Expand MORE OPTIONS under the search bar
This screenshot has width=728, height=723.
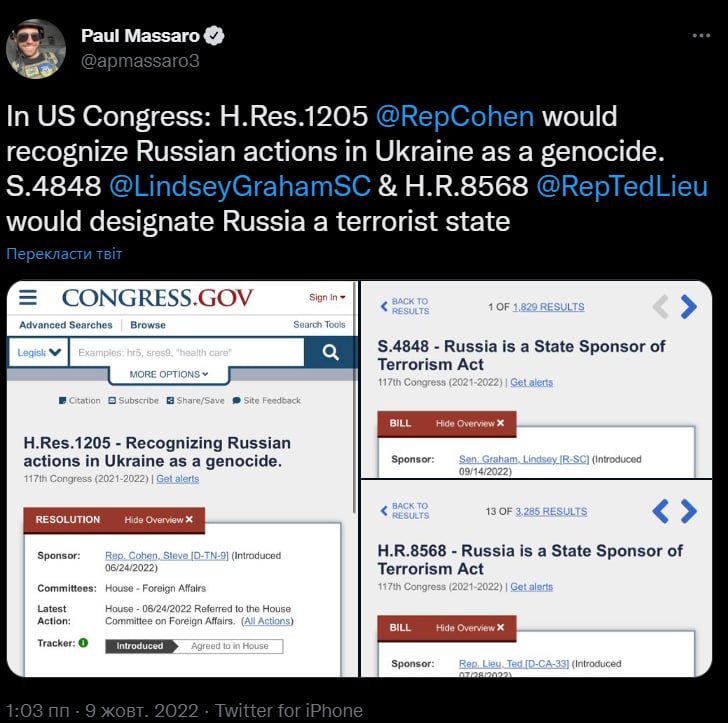169,374
